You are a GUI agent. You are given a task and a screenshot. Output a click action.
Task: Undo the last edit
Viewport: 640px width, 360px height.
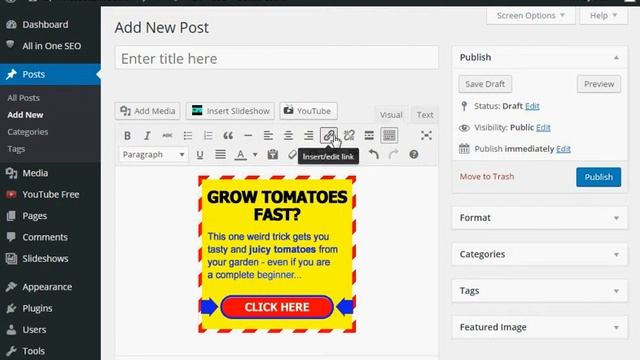[373, 155]
